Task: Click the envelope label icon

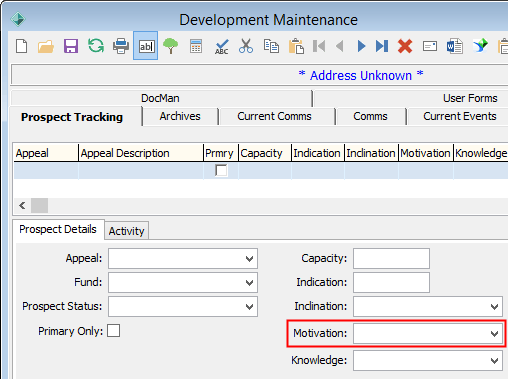Action: click(x=430, y=46)
